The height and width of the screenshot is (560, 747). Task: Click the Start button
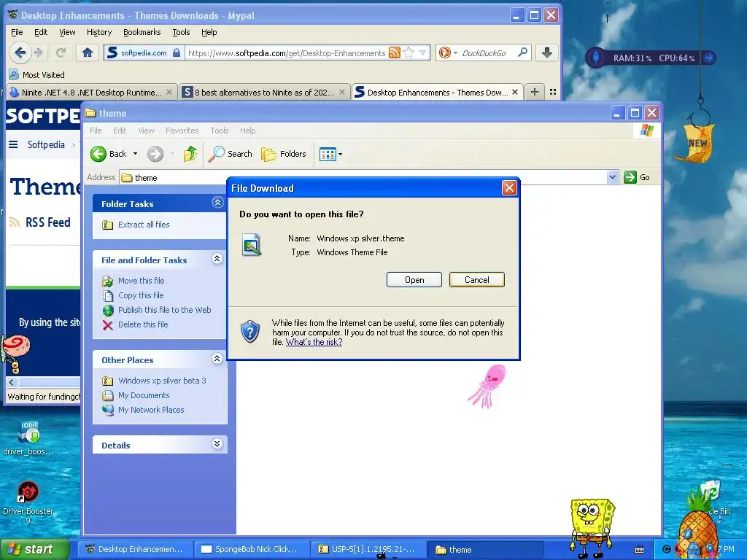click(34, 549)
